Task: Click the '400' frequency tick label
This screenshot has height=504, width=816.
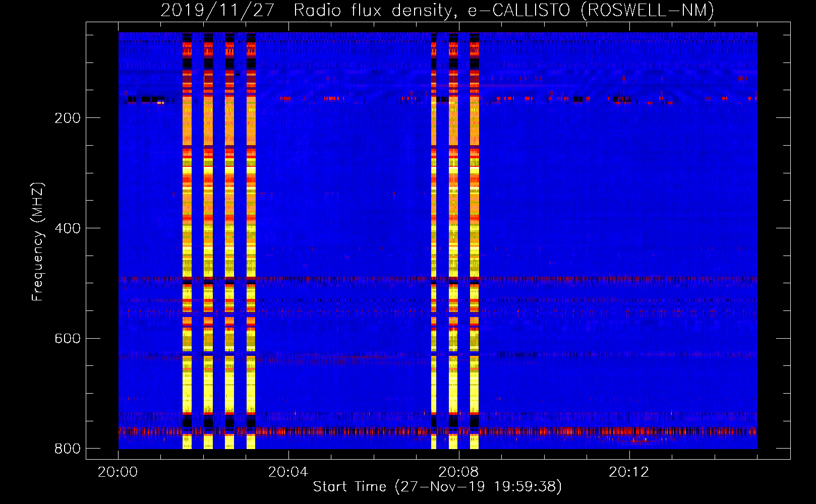Action: pyautogui.click(x=68, y=228)
